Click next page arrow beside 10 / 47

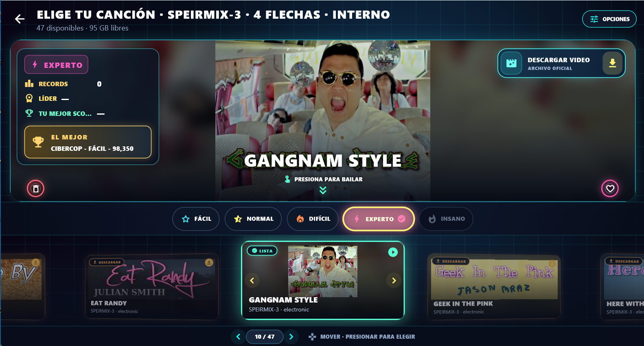click(291, 337)
